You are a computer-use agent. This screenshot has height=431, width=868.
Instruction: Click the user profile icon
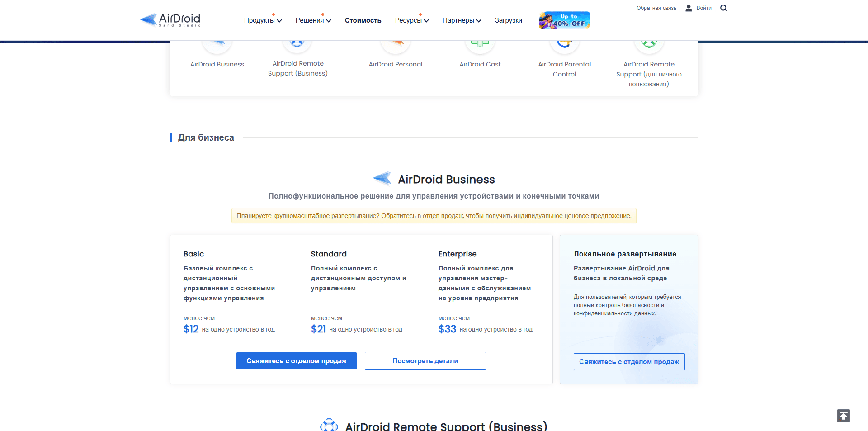(x=689, y=8)
